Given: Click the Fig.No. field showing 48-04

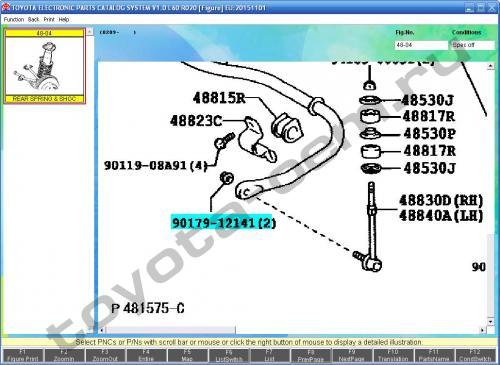Looking at the screenshot, I should [x=421, y=45].
